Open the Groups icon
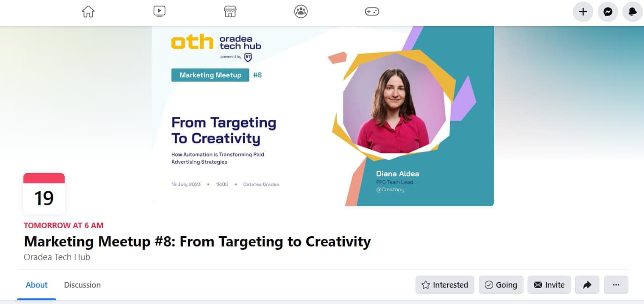644x304 pixels. point(301,11)
